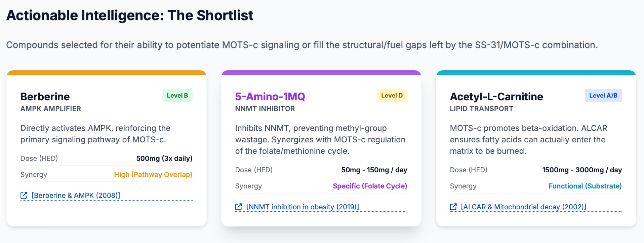
Task: Click the blue Level A/B badge
Action: (x=603, y=96)
